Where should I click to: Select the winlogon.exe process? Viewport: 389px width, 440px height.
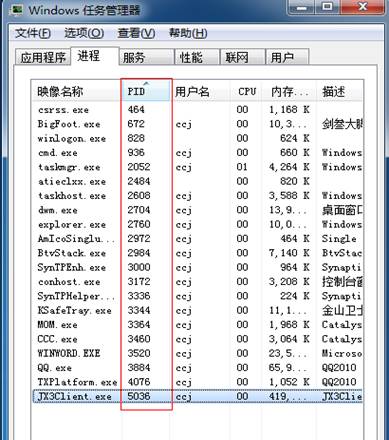[197, 138]
